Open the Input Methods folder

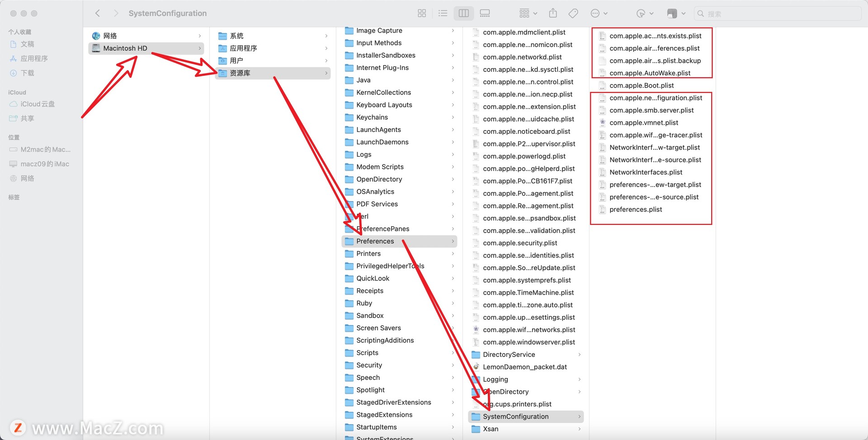399,43
